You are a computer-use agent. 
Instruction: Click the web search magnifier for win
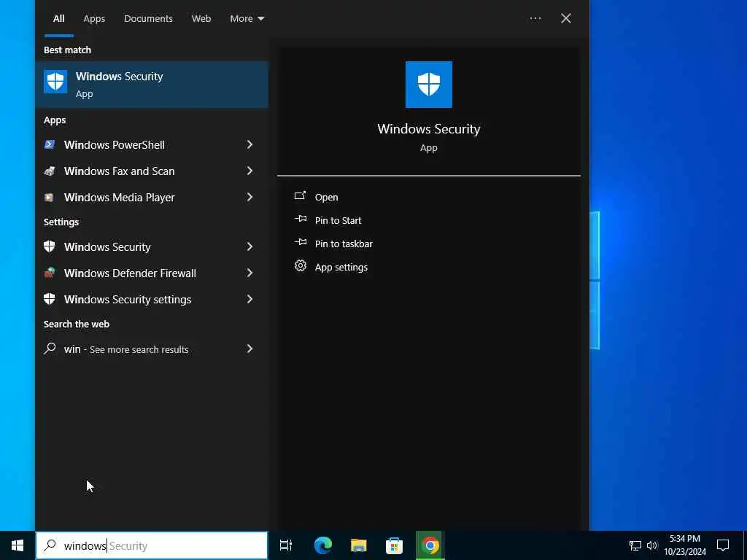(x=50, y=349)
